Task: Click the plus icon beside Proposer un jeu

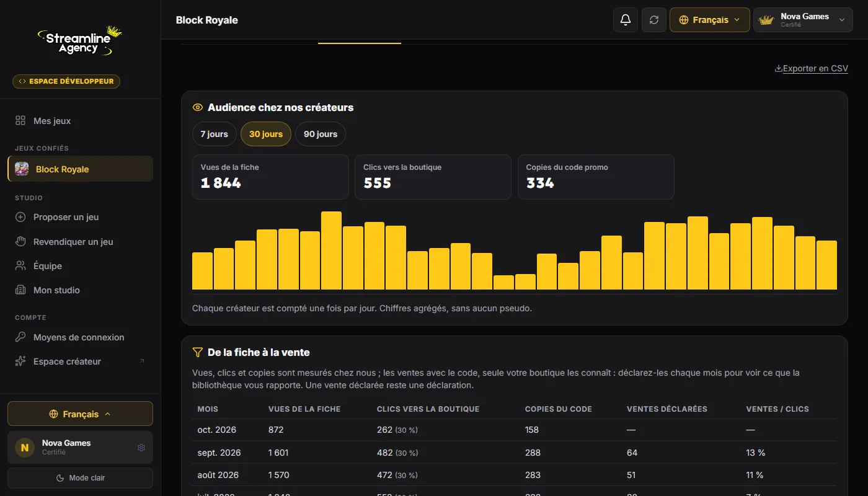Action: click(x=20, y=217)
